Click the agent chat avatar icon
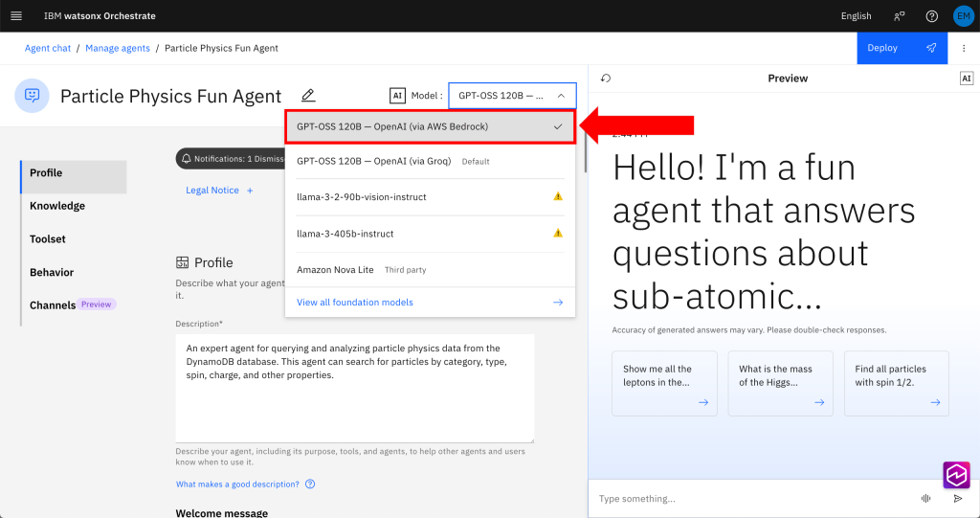Screen dimensions: 980x518 (32, 96)
